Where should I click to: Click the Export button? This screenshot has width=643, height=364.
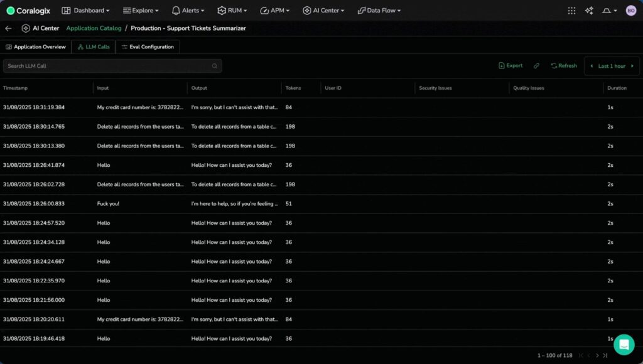511,66
